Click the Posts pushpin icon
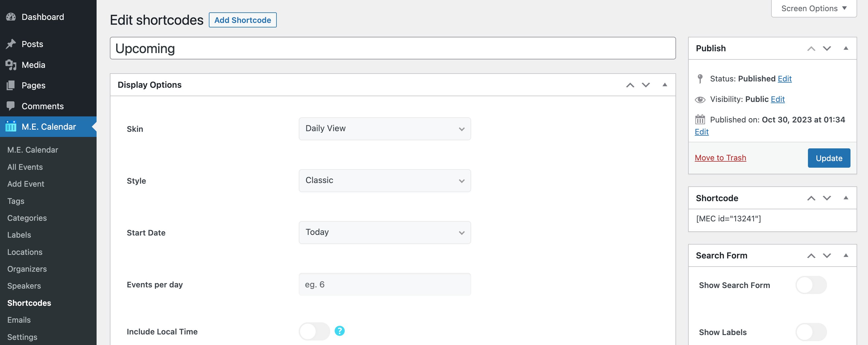 point(11,44)
